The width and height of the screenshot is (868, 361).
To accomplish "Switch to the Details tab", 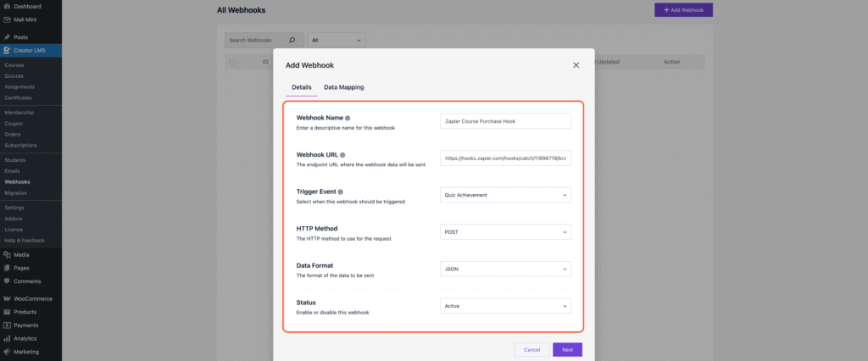I will click(x=302, y=87).
